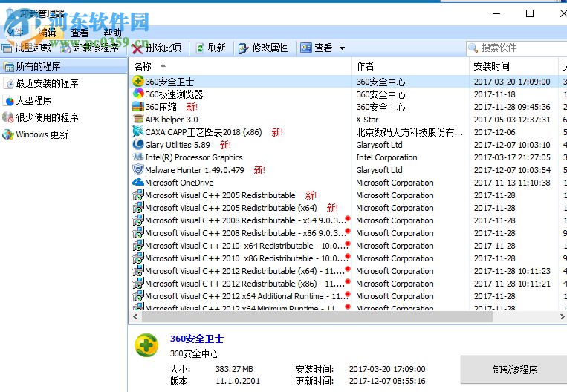Click the modify properties (修改属性) icon

pyautogui.click(x=243, y=48)
